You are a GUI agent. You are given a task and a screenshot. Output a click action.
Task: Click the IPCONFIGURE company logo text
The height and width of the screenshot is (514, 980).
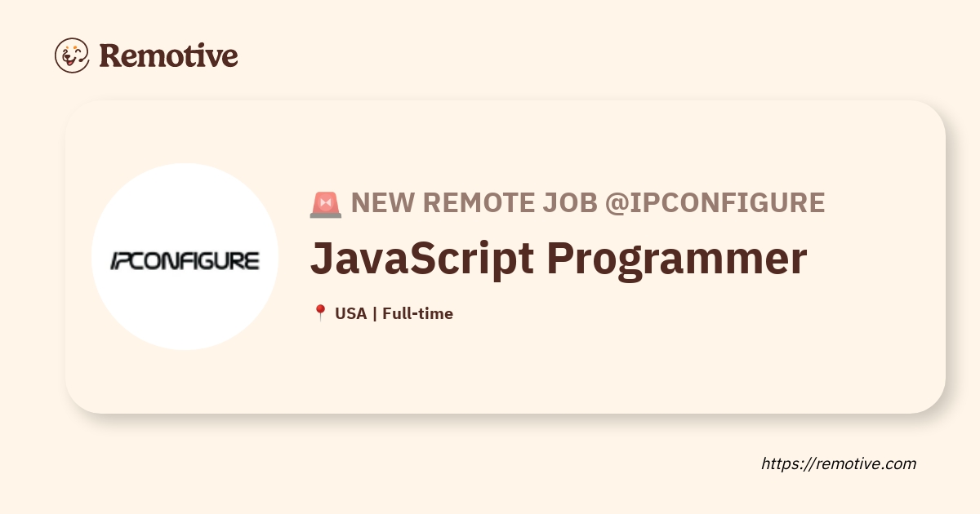[x=185, y=261]
